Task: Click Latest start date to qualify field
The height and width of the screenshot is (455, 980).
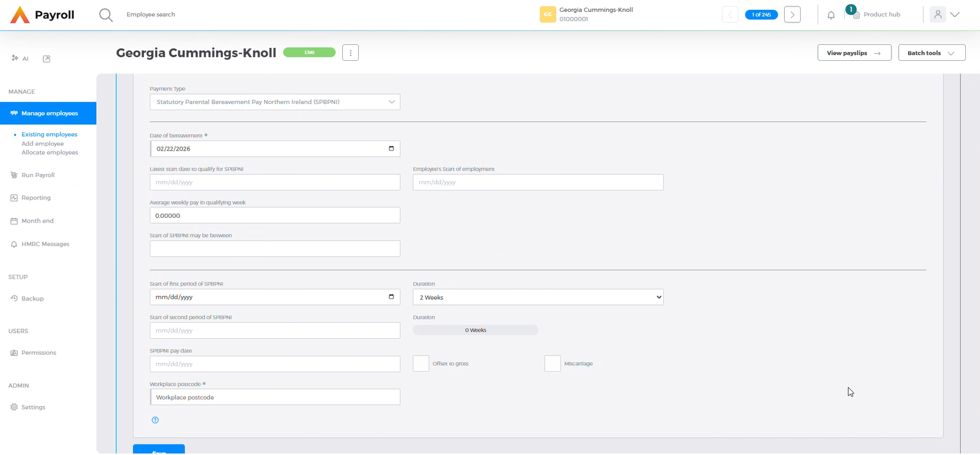Action: click(x=275, y=182)
